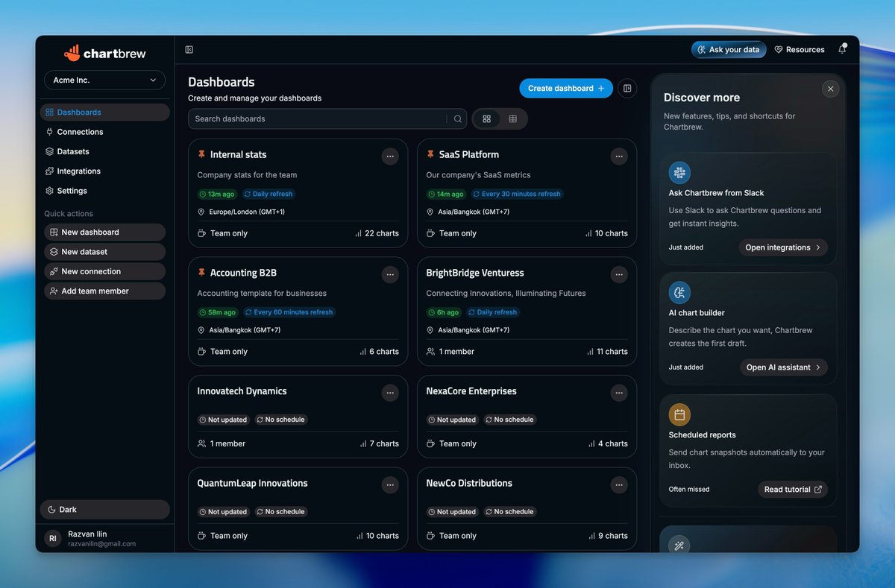Open the Acme Inc. team dropdown
The width and height of the screenshot is (895, 588).
(104, 80)
